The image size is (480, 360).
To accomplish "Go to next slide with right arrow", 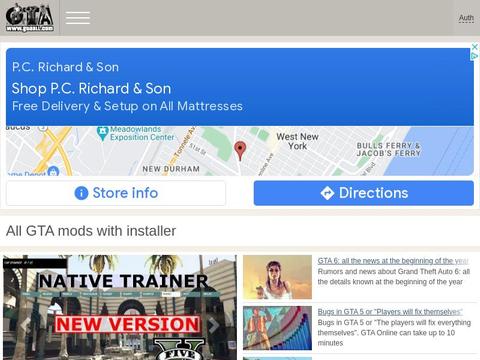I will point(213,325).
